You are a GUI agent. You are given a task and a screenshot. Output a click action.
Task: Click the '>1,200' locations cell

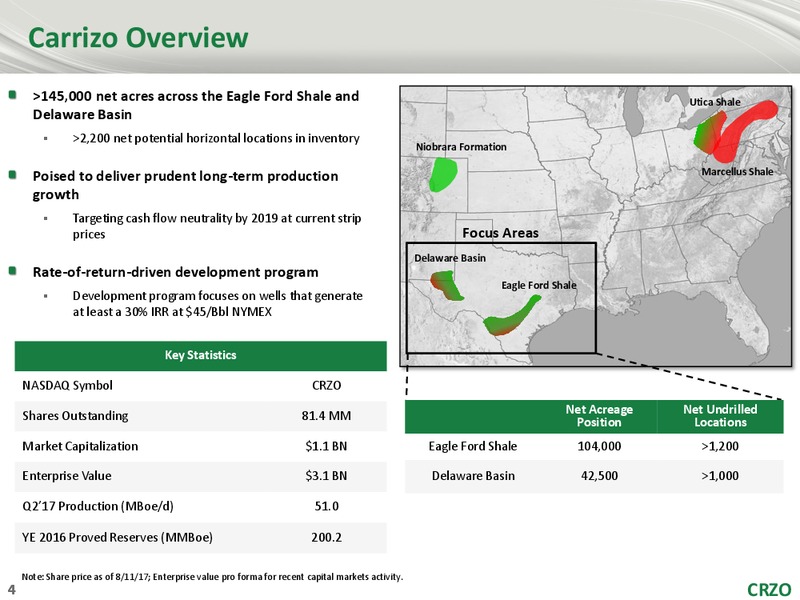720,446
